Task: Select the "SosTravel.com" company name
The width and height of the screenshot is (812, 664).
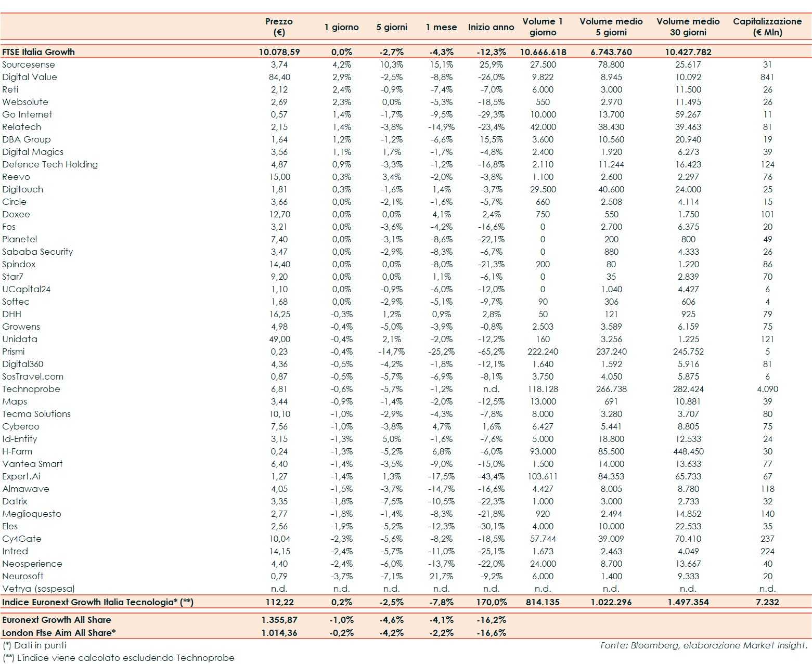Action: tap(33, 376)
